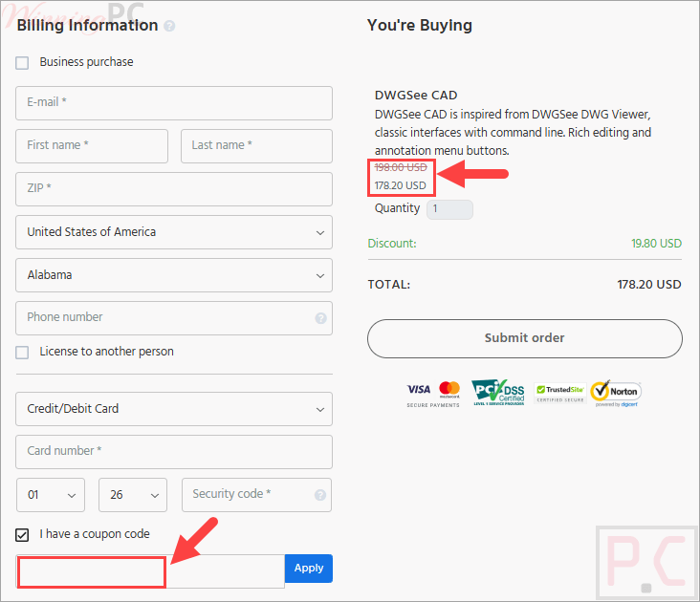Image resolution: width=700 pixels, height=602 pixels.
Task: Click the Mastercard logo
Action: point(449,389)
